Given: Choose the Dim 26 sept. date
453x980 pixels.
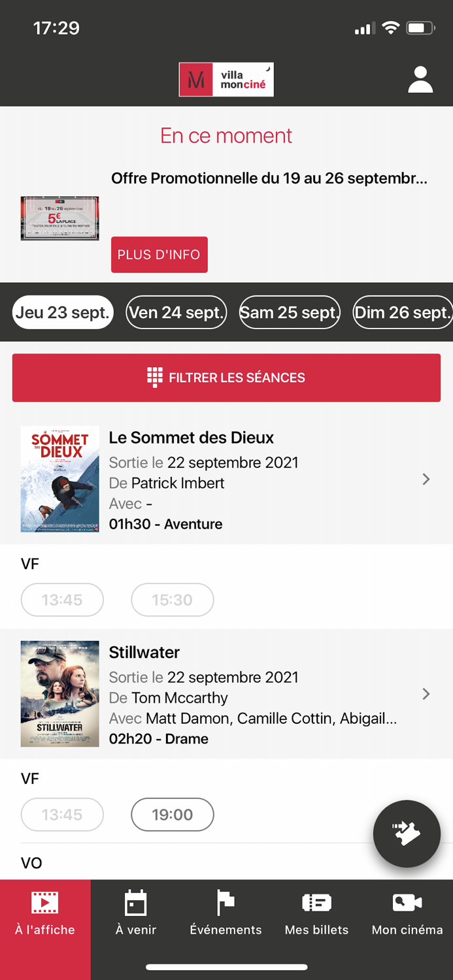Looking at the screenshot, I should point(403,312).
